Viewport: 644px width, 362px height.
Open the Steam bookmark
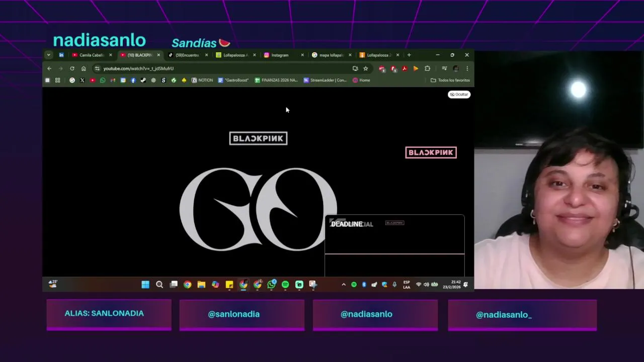tap(143, 80)
